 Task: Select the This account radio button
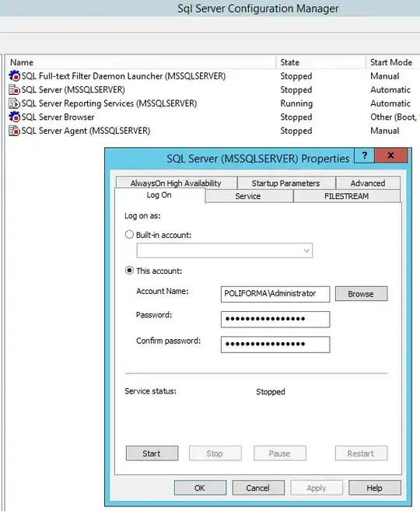pyautogui.click(x=129, y=271)
